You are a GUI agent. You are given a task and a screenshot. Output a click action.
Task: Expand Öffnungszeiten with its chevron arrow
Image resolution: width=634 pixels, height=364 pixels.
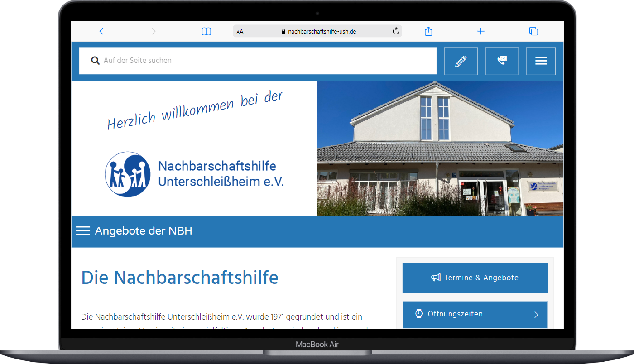[x=536, y=315]
